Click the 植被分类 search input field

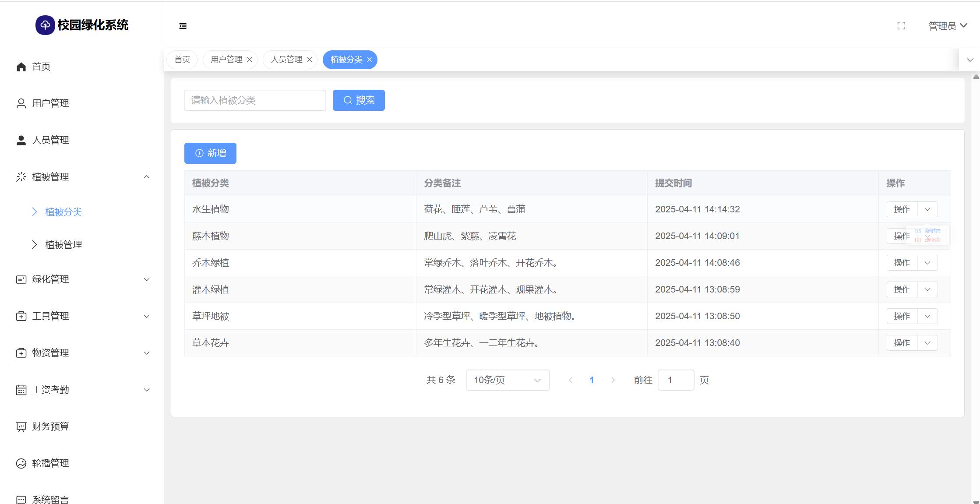tap(255, 100)
